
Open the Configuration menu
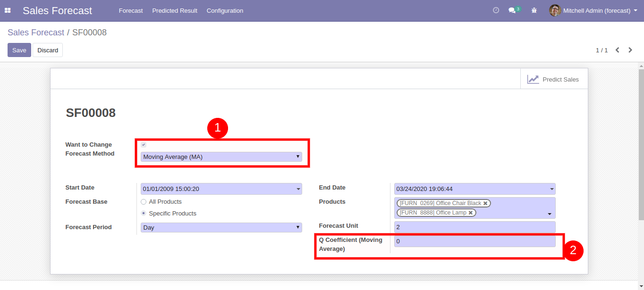pos(225,10)
